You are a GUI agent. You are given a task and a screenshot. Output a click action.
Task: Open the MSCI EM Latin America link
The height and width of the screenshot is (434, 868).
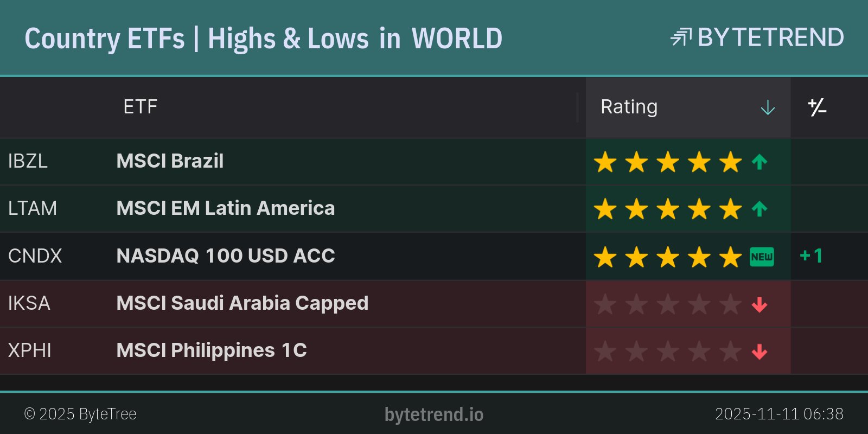[226, 208]
